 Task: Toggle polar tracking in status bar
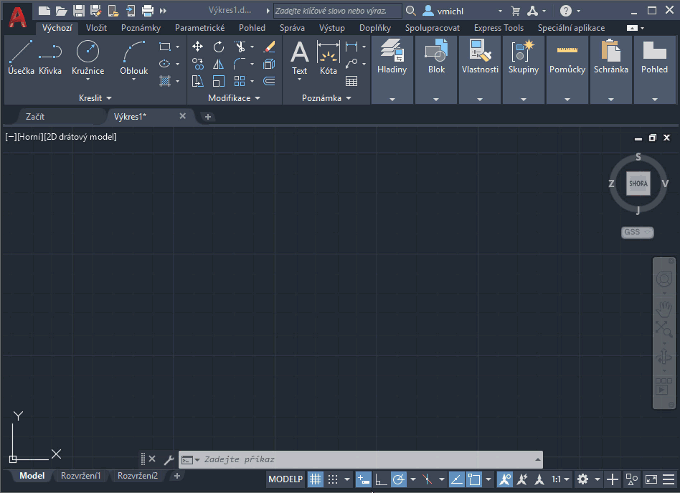coord(399,480)
